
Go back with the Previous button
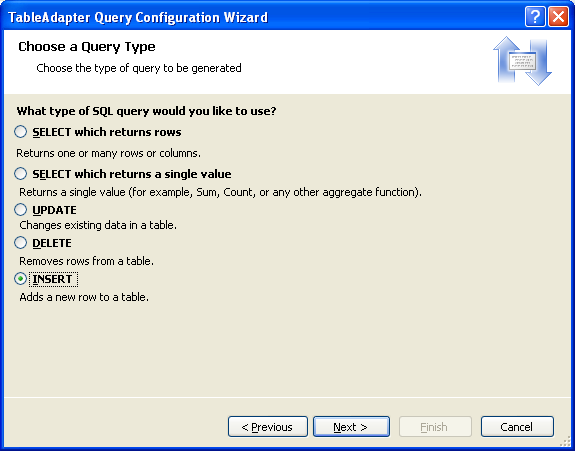coord(268,427)
